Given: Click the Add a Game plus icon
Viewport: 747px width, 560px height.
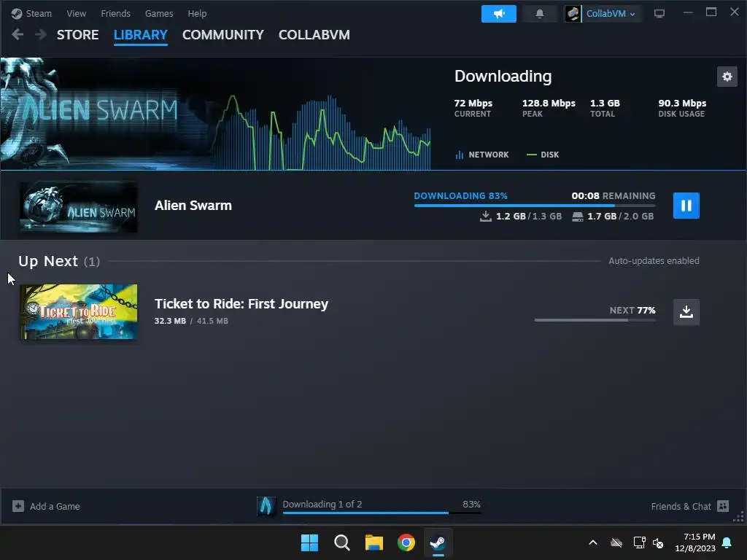Looking at the screenshot, I should (x=18, y=506).
